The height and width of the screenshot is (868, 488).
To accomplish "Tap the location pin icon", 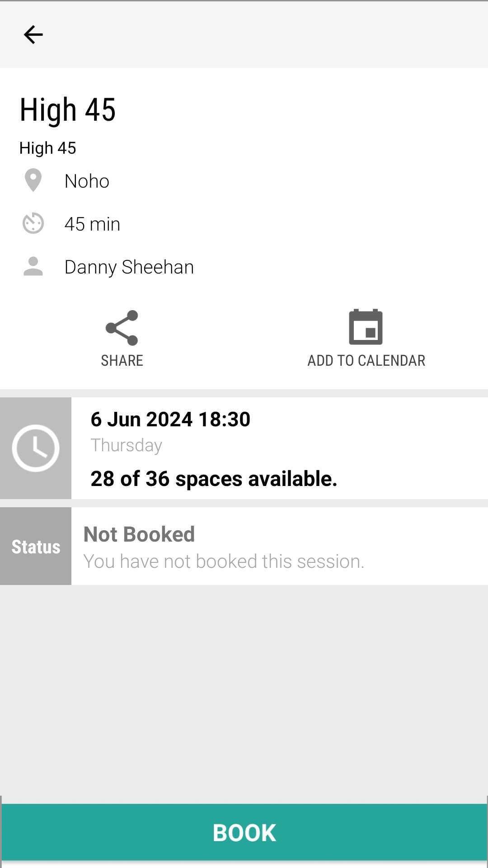I will pyautogui.click(x=33, y=180).
